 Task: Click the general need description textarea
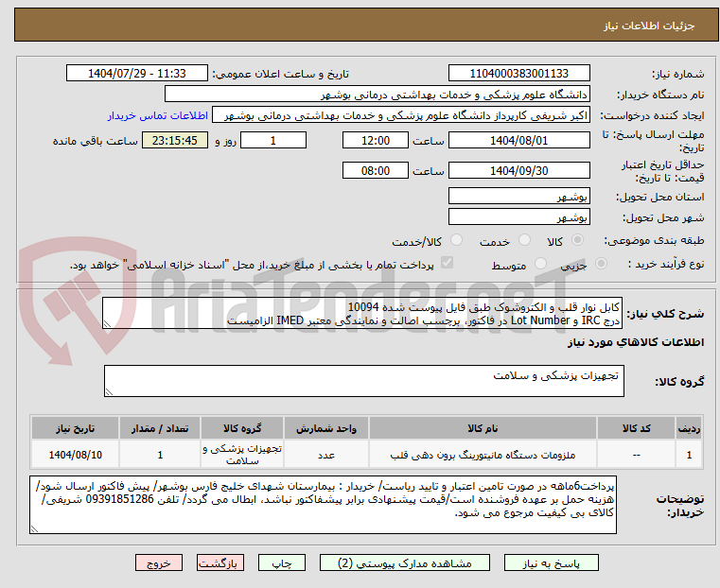click(x=362, y=313)
